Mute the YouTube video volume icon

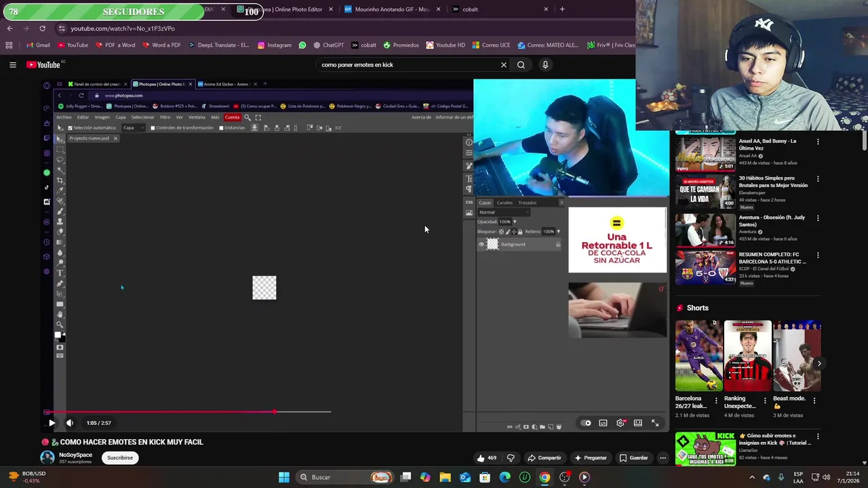click(x=70, y=423)
